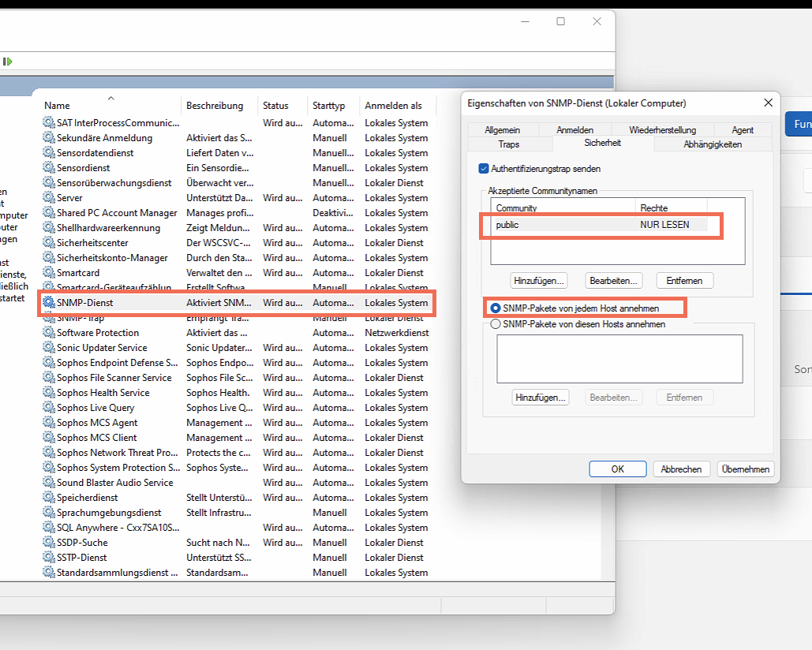Click the gear icon beside SNMP-Dienst
Image resolution: width=812 pixels, height=650 pixels.
(49, 303)
